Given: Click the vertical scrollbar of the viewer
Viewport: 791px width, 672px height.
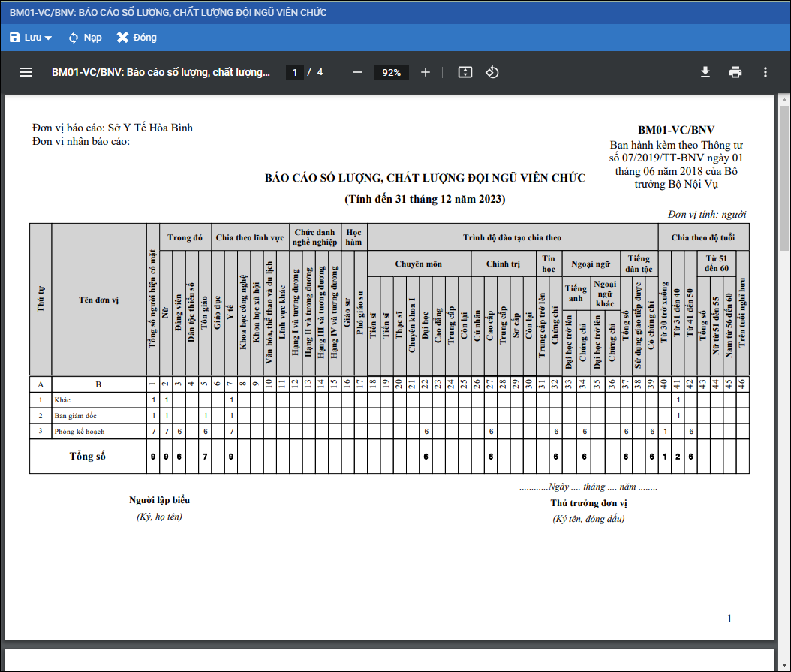Looking at the screenshot, I should [x=784, y=375].
